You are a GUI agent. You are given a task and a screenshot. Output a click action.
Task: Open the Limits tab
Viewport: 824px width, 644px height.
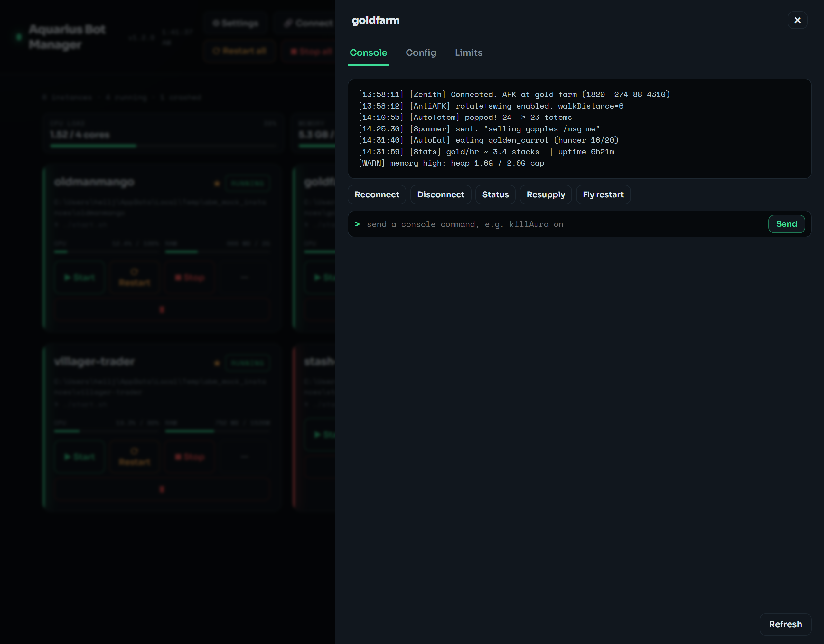pos(468,53)
